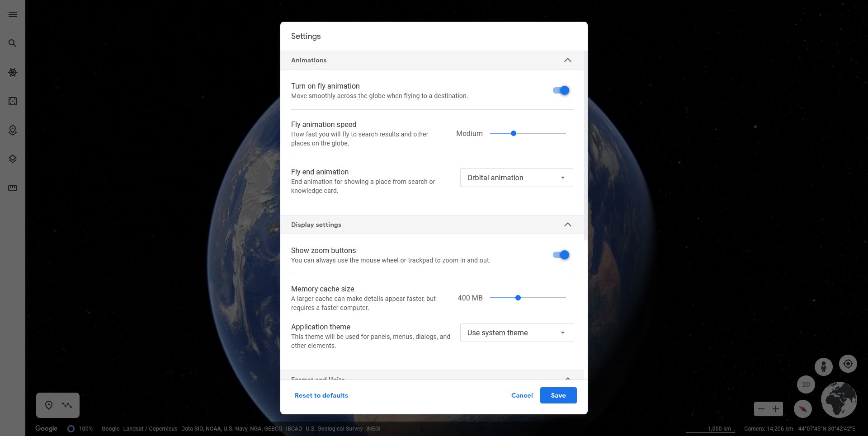
Task: Open the Fly end animation dropdown
Action: click(x=516, y=178)
